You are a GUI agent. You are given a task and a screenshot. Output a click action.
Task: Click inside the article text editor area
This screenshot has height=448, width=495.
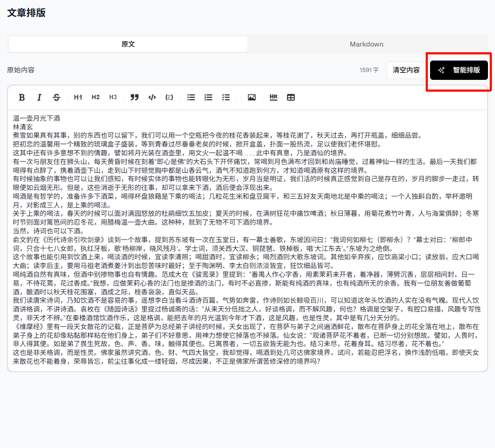tap(247, 240)
